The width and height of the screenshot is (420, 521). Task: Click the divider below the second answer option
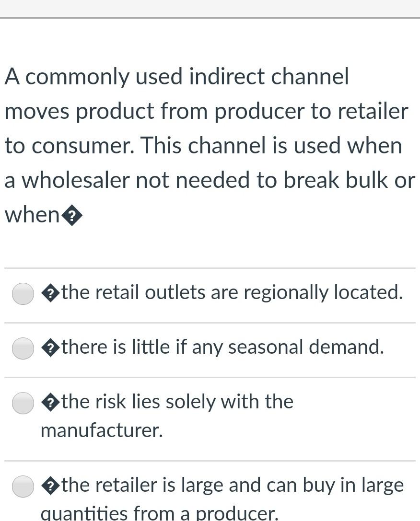tap(210, 377)
